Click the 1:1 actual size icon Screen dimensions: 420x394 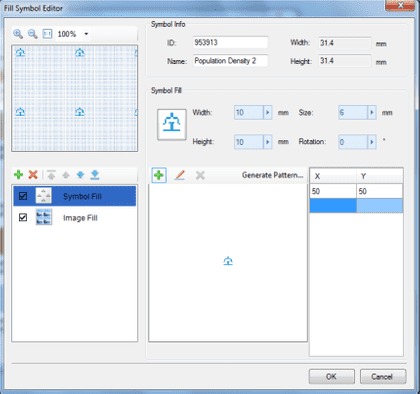pyautogui.click(x=47, y=34)
